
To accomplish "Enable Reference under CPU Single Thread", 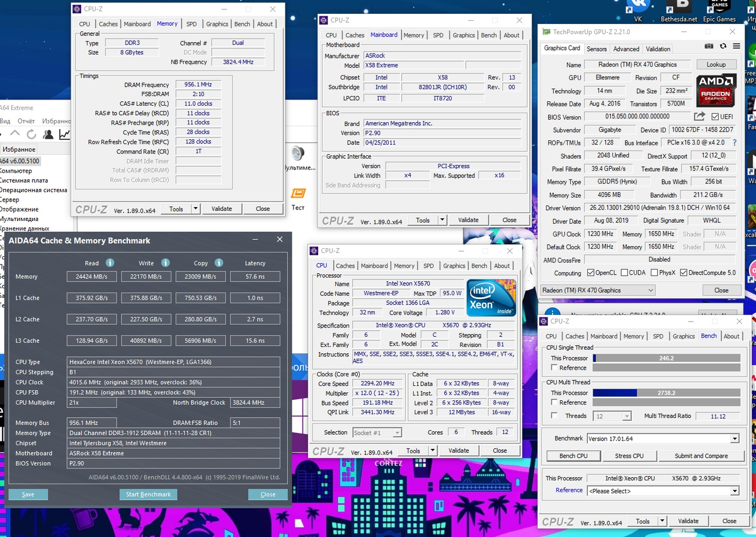I will pyautogui.click(x=554, y=368).
